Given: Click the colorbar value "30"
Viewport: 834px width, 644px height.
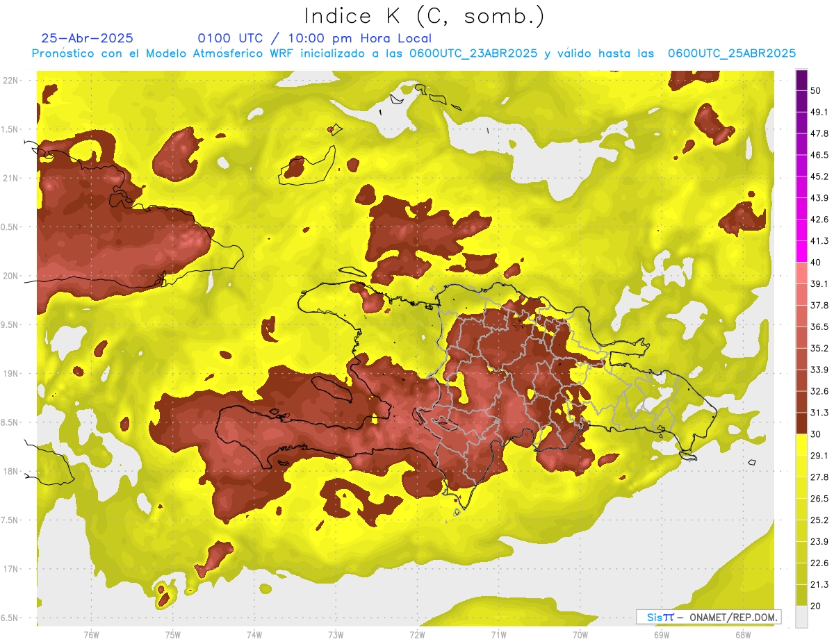Looking at the screenshot, I should tap(816, 434).
